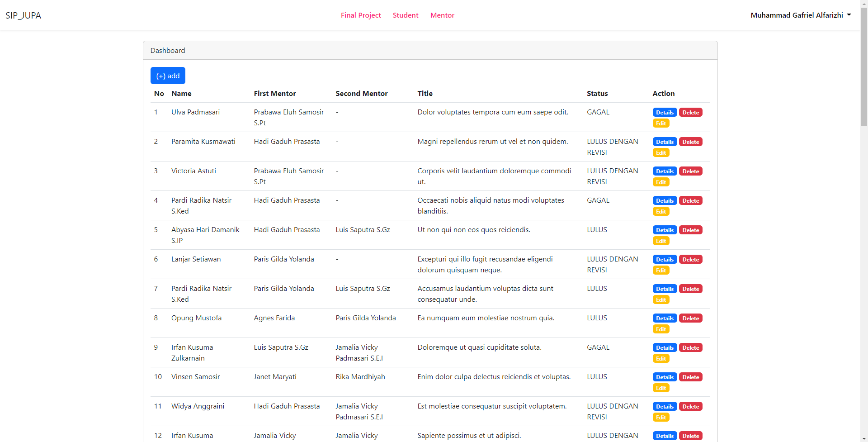View Details for Ulva Padmasari
868x442 pixels.
pos(664,112)
